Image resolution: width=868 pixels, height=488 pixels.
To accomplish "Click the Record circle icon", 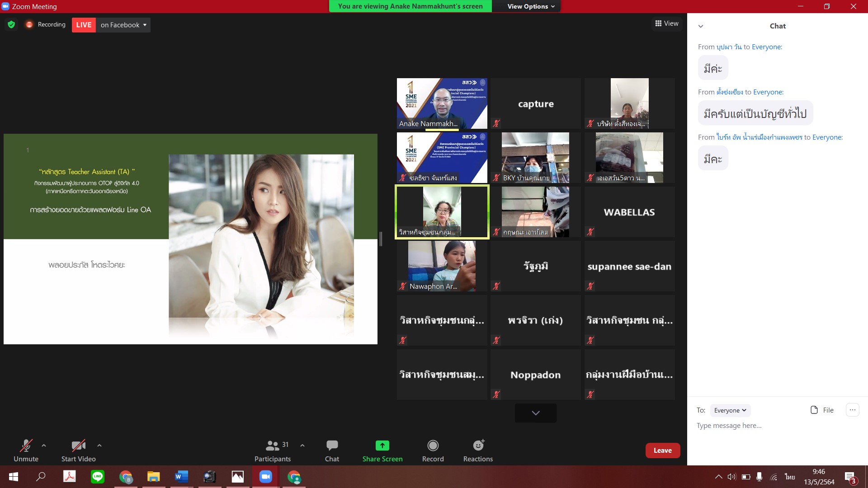I will pos(433,446).
